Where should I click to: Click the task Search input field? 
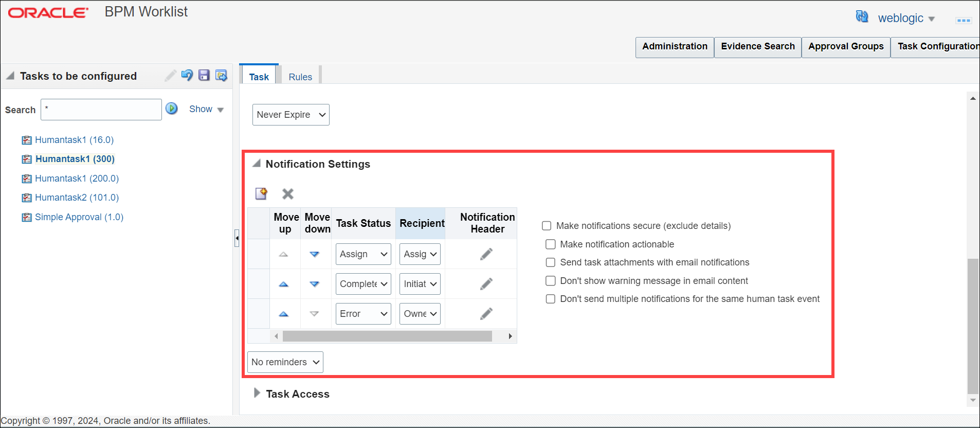coord(101,110)
